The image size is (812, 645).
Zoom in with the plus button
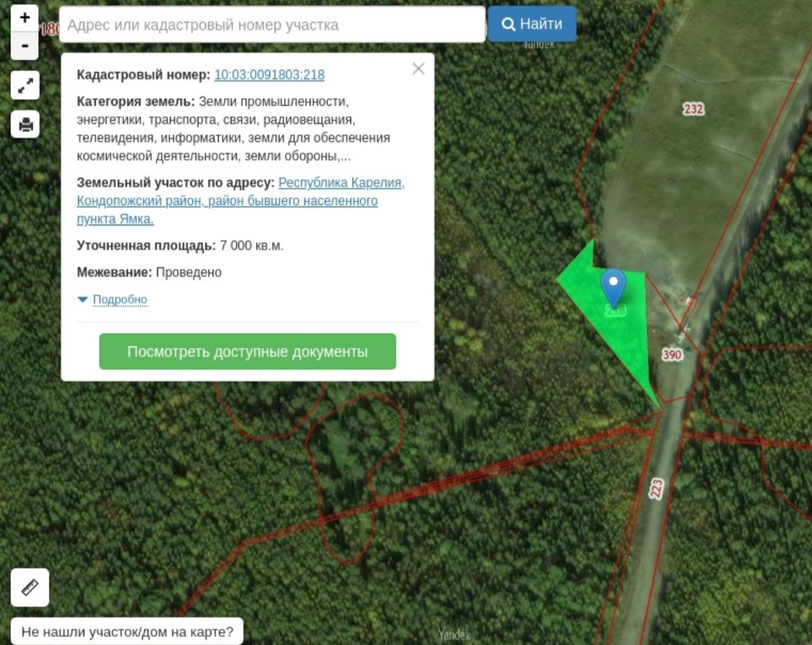point(24,17)
